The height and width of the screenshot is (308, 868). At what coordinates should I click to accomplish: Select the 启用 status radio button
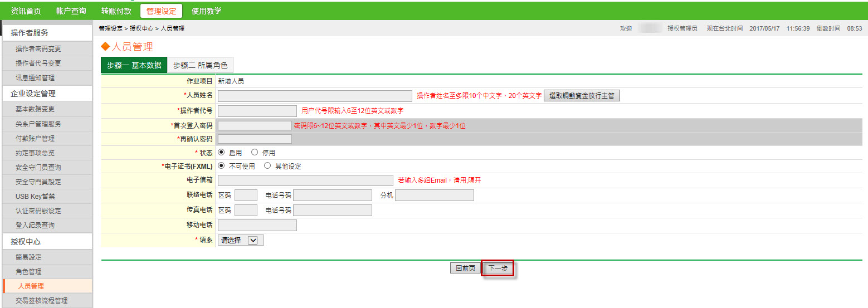(221, 152)
